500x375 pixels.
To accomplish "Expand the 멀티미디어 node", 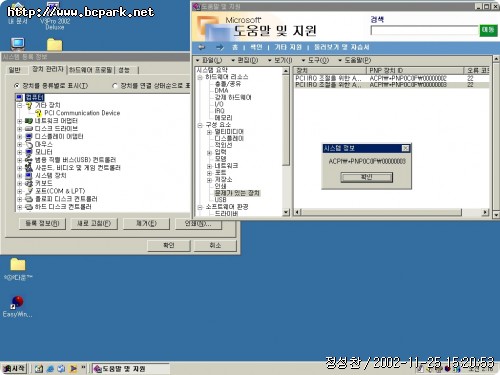I will (x=209, y=132).
